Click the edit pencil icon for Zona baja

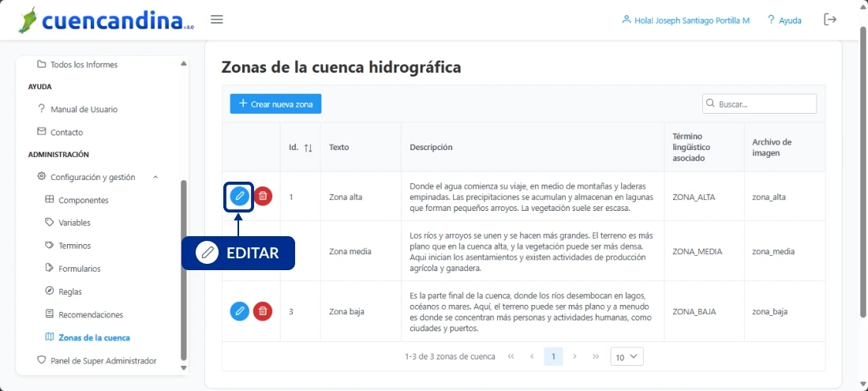point(239,311)
